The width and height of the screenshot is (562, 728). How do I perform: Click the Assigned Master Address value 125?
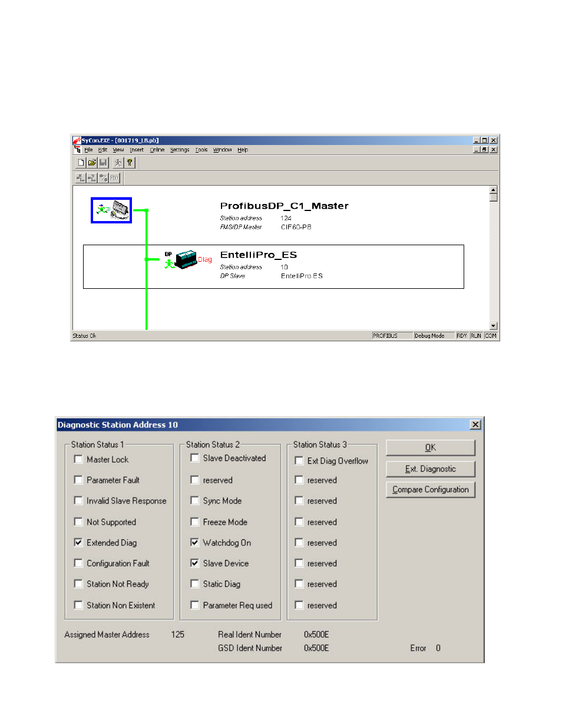tap(177, 634)
